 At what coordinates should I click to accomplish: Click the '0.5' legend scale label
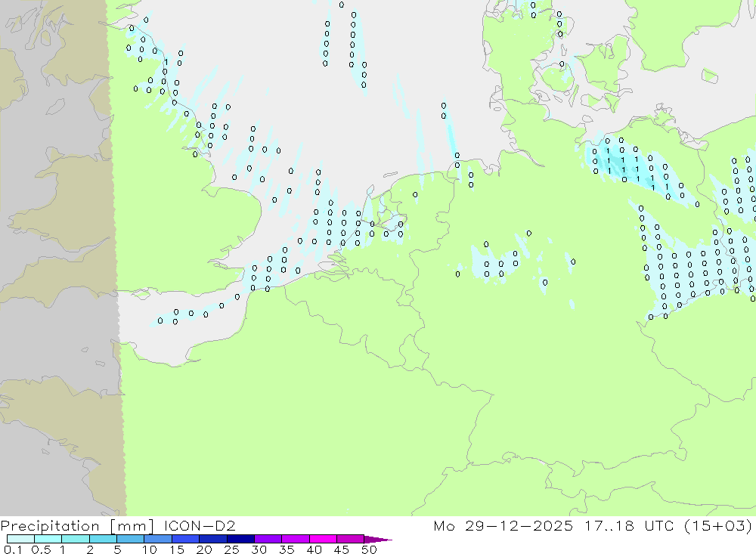42,549
